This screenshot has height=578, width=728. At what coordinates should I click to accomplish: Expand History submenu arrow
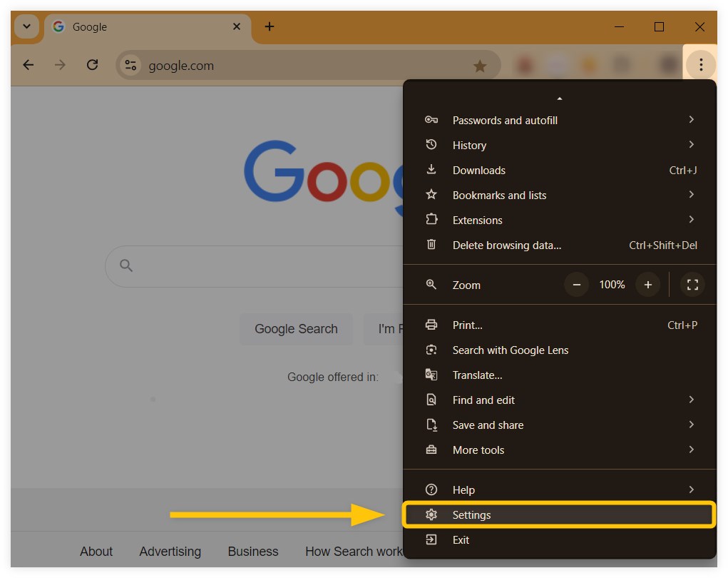coord(692,144)
